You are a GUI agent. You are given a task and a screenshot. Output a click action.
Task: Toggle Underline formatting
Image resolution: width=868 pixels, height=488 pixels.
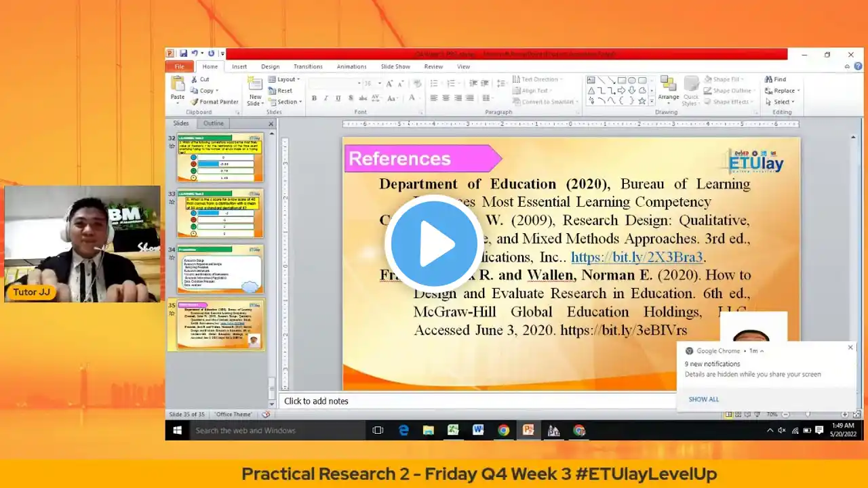click(x=337, y=98)
